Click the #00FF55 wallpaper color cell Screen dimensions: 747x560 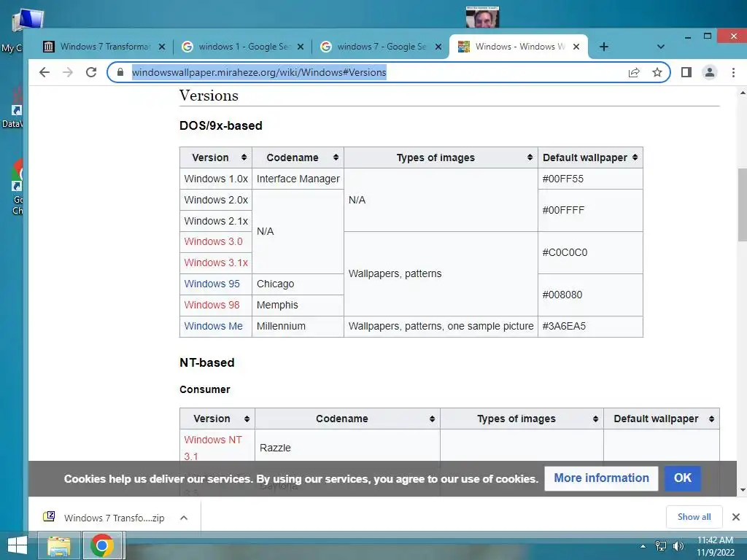pos(590,179)
